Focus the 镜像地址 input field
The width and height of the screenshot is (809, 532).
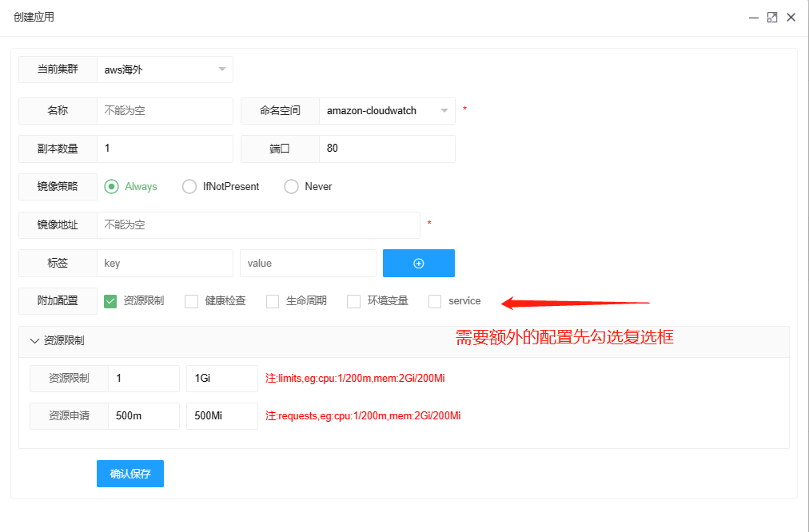click(258, 224)
